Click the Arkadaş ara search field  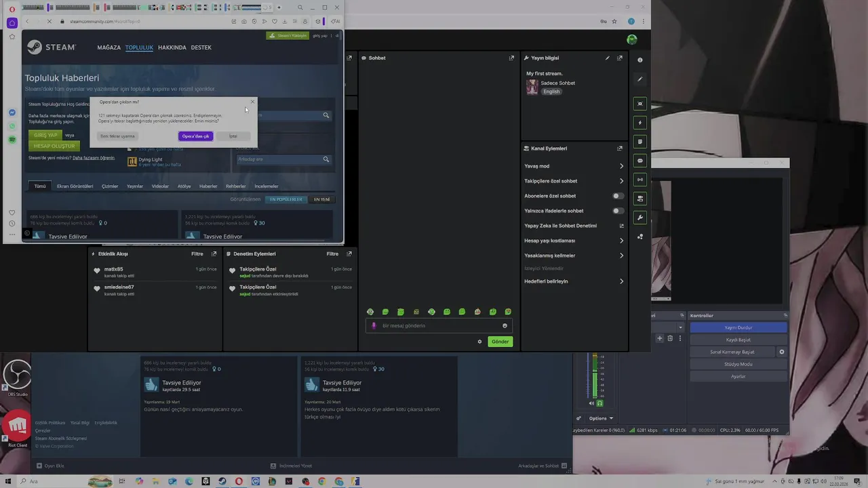tap(283, 159)
